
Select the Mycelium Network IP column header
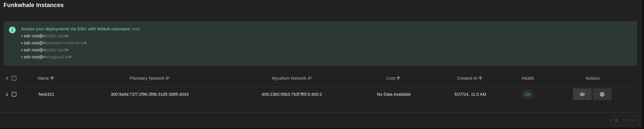[x=292, y=78]
